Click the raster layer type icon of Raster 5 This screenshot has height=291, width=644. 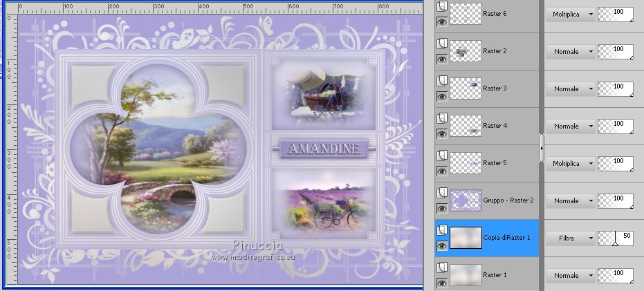(442, 156)
